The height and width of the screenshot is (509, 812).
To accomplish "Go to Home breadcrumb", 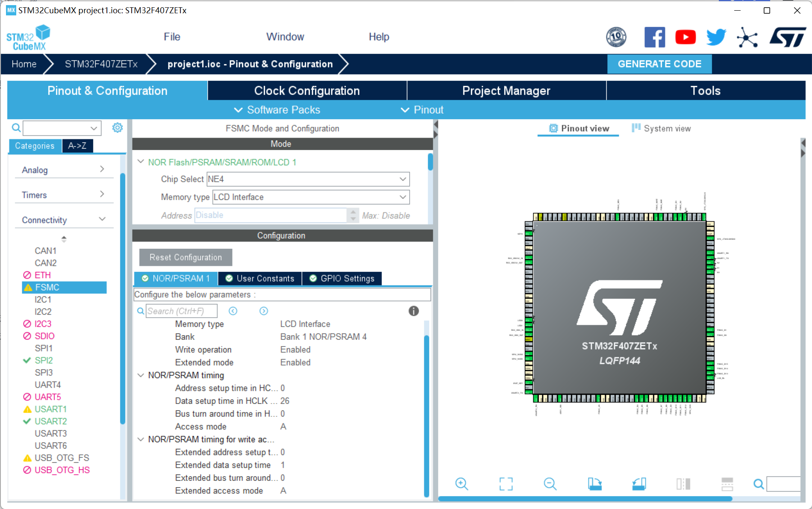I will (x=24, y=64).
